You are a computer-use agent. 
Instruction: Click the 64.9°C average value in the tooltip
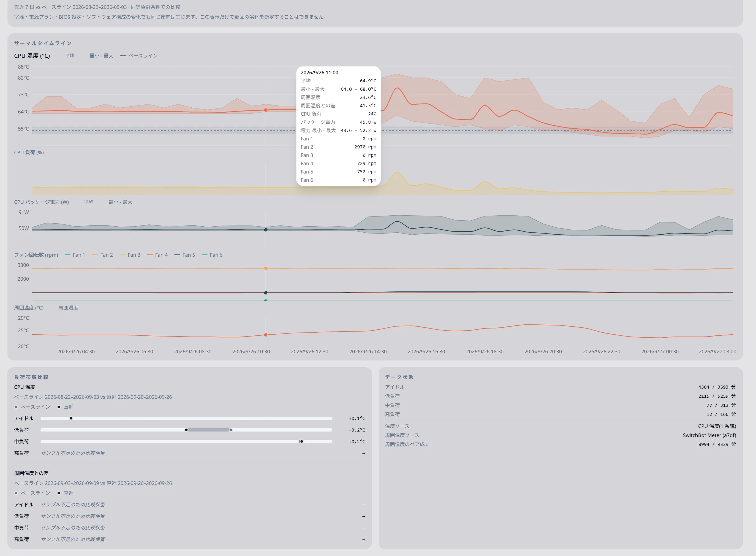tap(368, 81)
